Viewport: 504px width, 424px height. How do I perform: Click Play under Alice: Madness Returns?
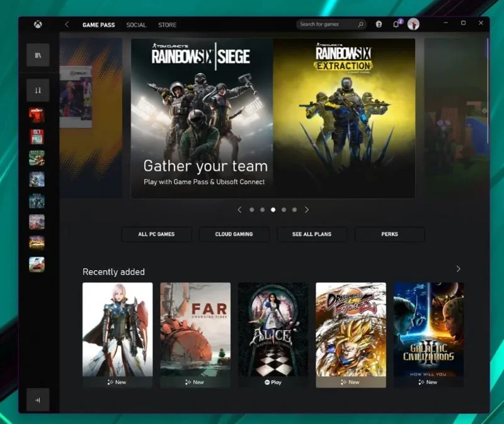click(273, 382)
